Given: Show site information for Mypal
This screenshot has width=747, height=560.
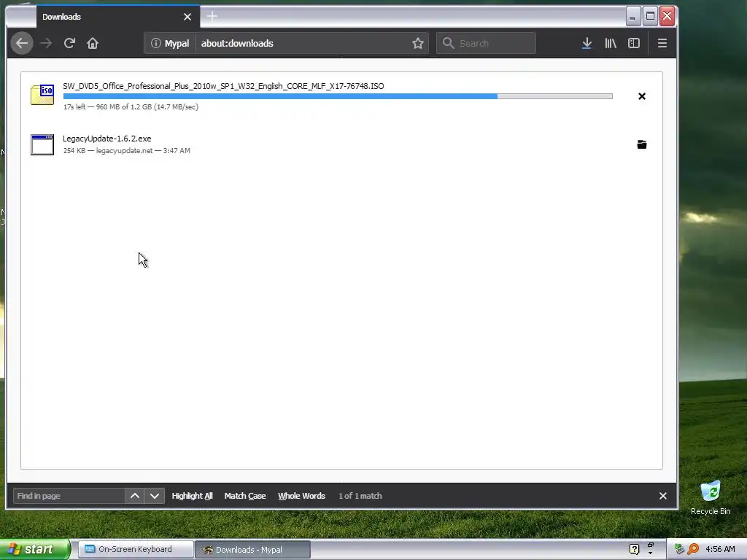Looking at the screenshot, I should pyautogui.click(x=170, y=43).
